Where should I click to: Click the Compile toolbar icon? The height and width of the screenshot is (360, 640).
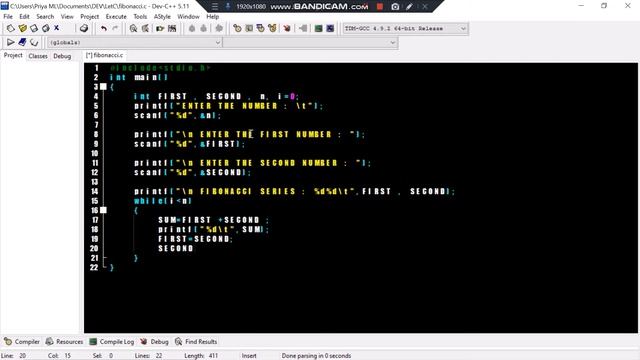point(237,28)
